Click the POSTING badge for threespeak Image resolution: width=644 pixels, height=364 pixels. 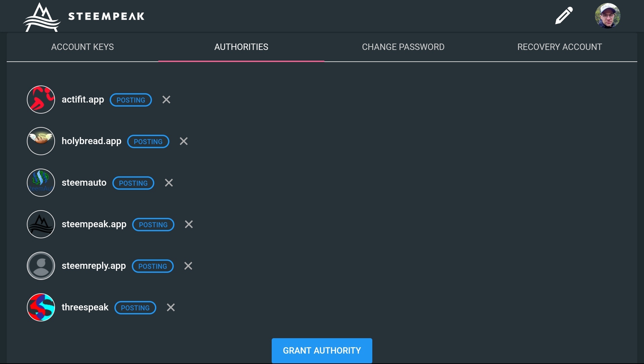click(x=135, y=308)
